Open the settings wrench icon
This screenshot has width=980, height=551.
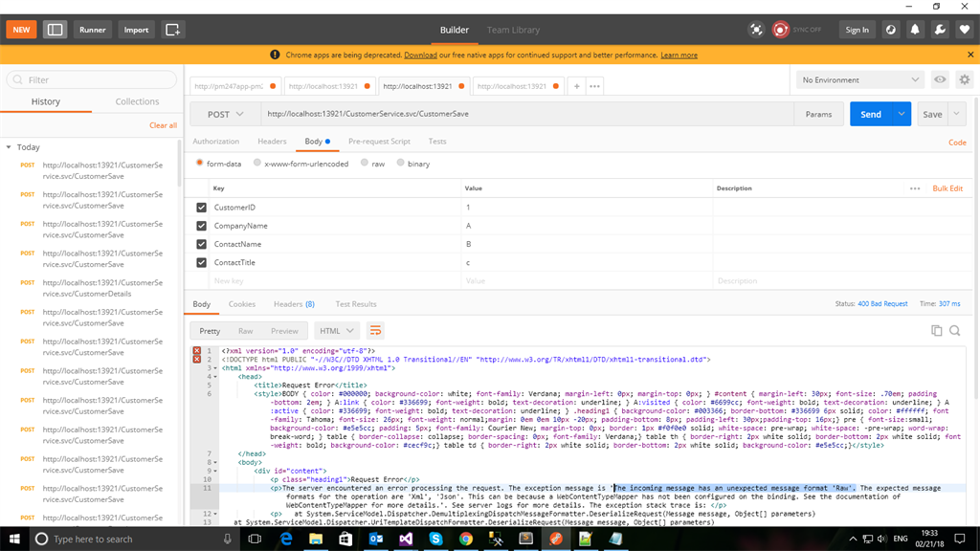[940, 30]
